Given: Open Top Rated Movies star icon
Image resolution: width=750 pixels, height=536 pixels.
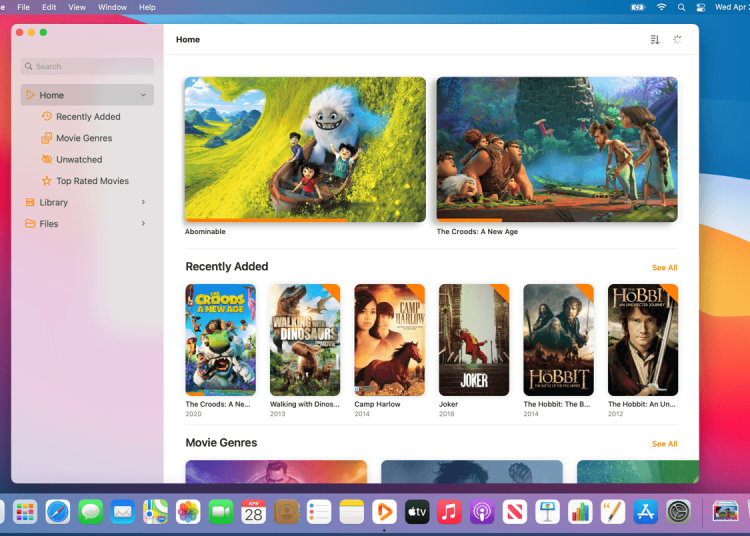Looking at the screenshot, I should 47,181.
